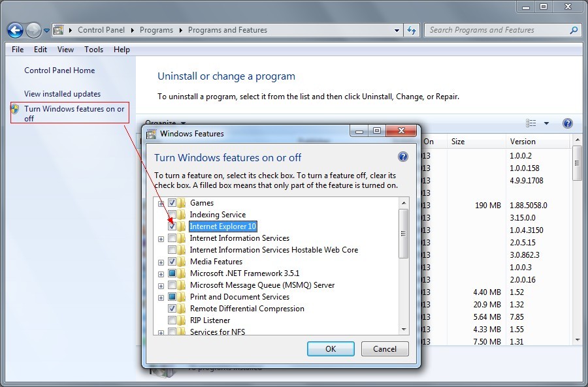Open the recent pages dropdown arrow

[x=46, y=31]
